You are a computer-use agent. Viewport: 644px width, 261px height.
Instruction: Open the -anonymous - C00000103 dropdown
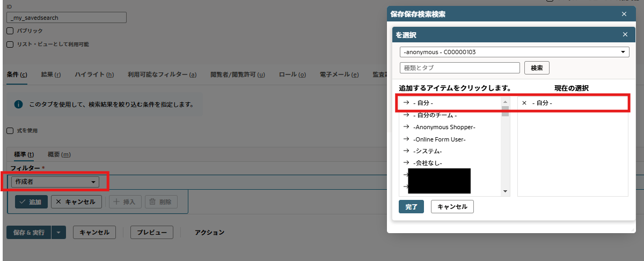point(514,52)
